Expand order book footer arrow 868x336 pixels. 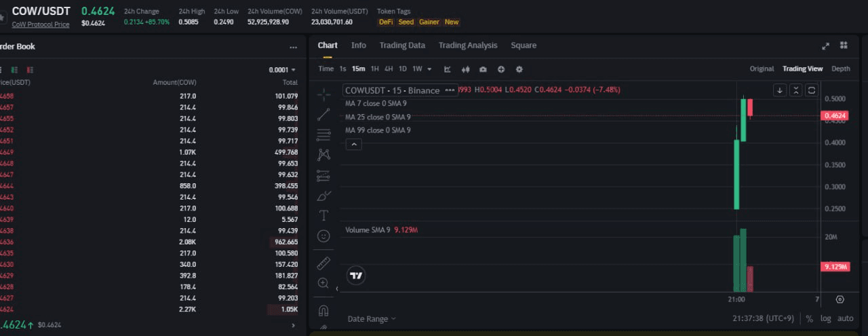click(x=293, y=325)
